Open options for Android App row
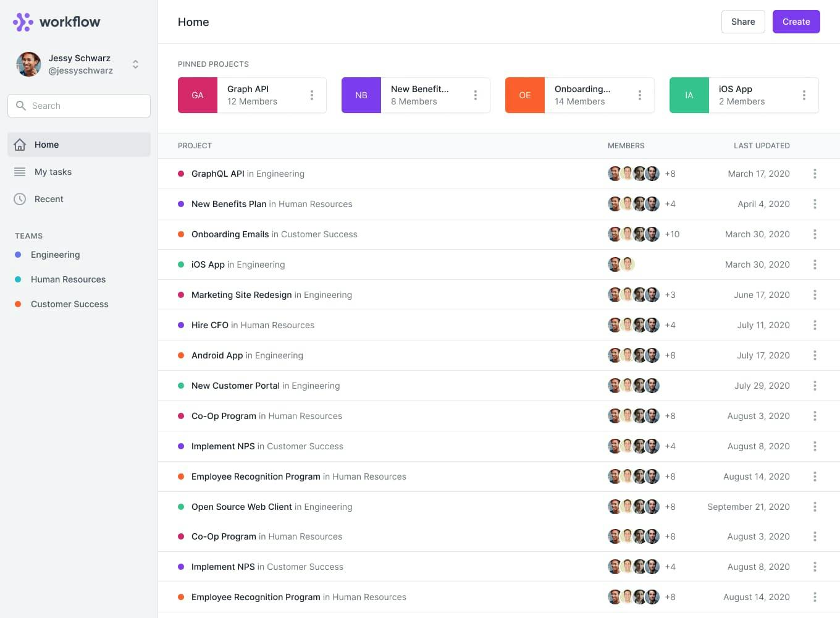Image resolution: width=840 pixels, height=618 pixels. coord(815,355)
